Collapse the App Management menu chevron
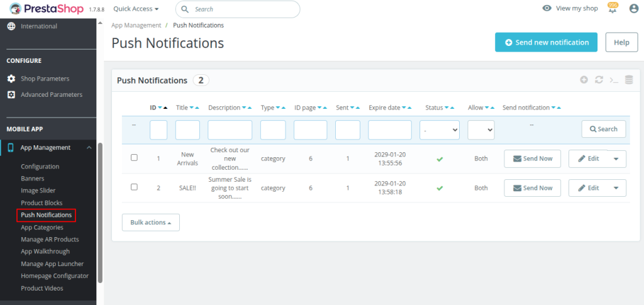Viewport: 644px width, 305px height. click(89, 147)
